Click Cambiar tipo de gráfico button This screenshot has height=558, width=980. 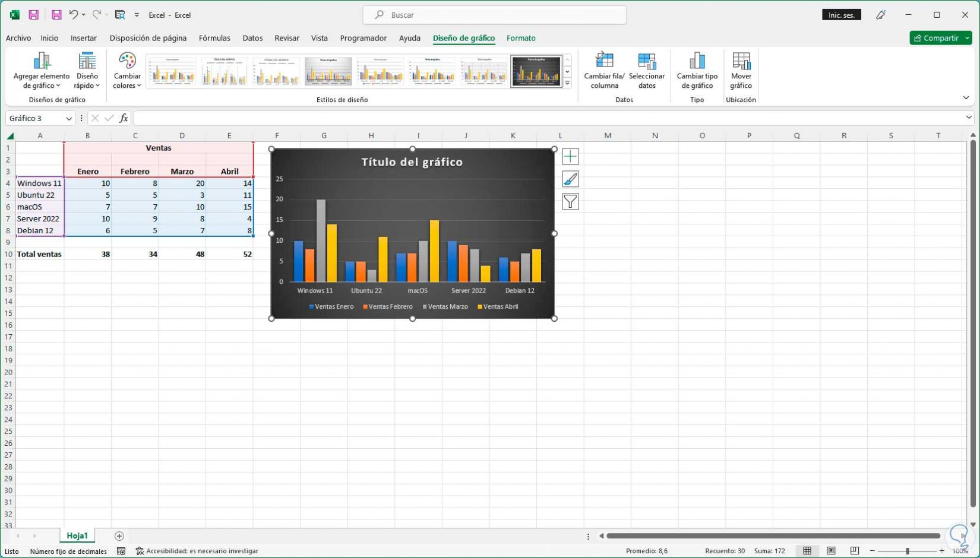coord(697,71)
